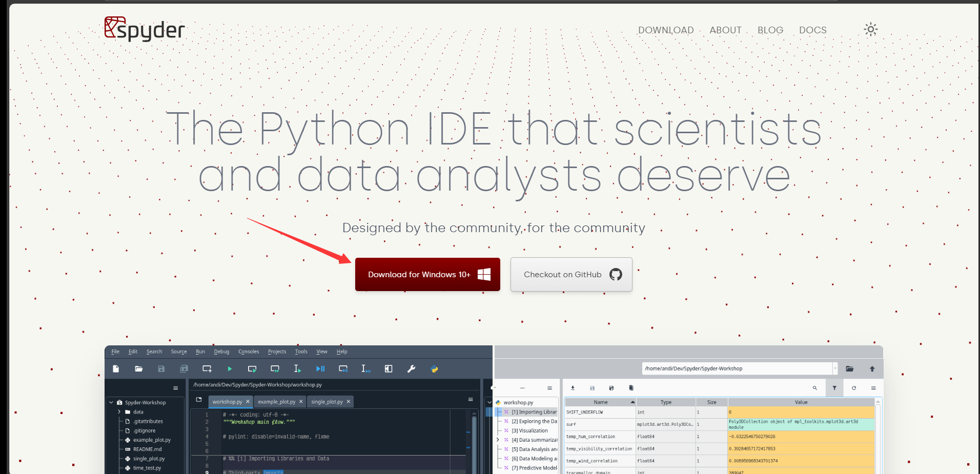Click the import data download icon

click(573, 388)
